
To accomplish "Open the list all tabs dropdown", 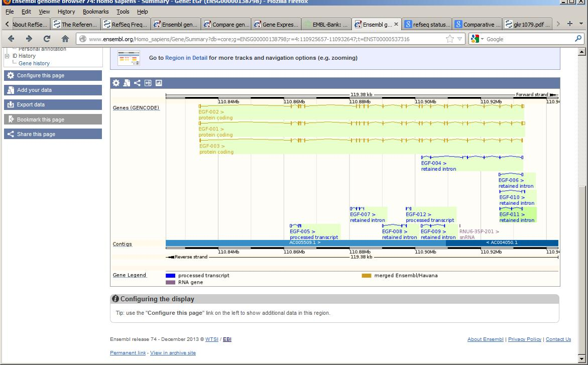I will pos(581,24).
